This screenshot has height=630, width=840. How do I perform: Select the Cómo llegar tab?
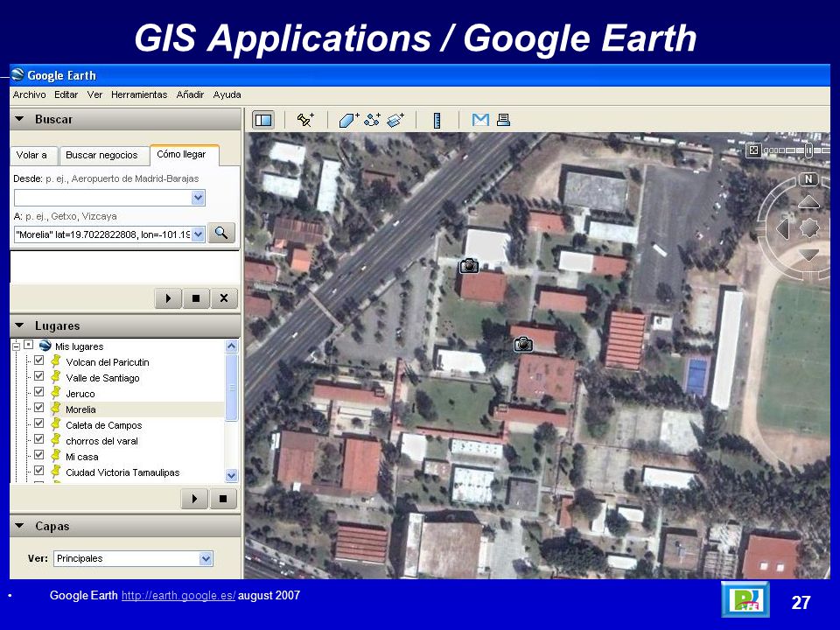[x=184, y=154]
